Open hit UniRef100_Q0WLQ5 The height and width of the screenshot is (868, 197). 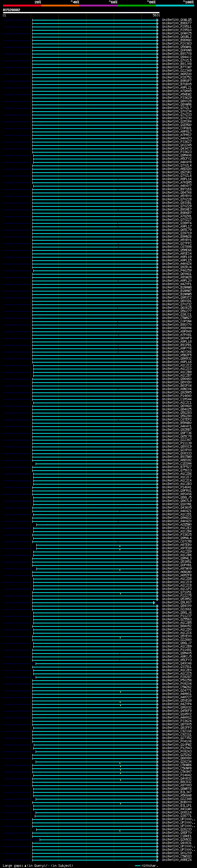point(177,20)
